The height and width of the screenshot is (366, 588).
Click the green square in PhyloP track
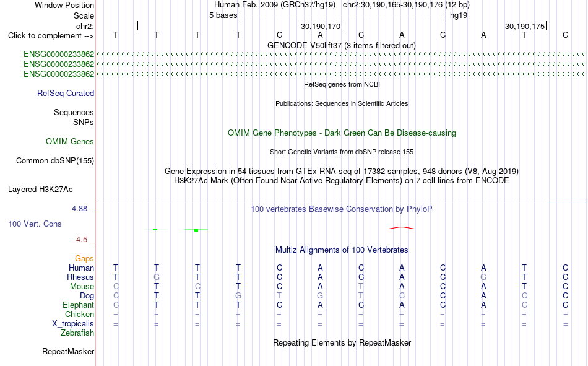coord(196,230)
